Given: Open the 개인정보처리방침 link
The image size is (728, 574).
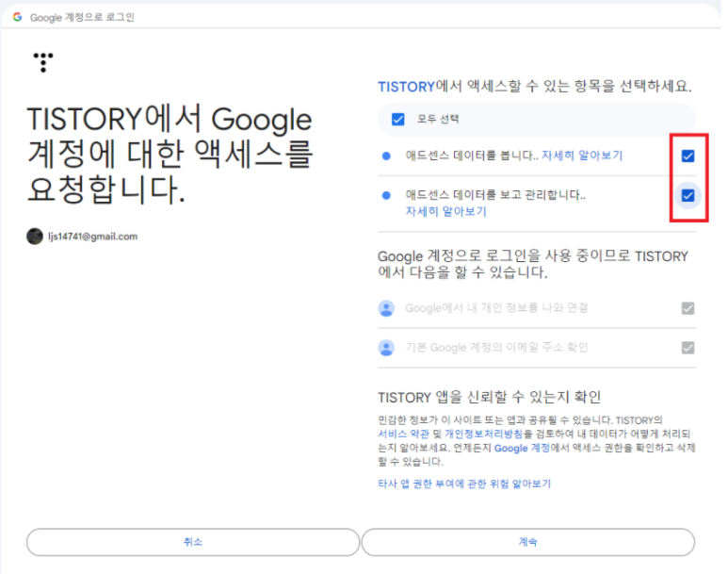Looking at the screenshot, I should 483,434.
